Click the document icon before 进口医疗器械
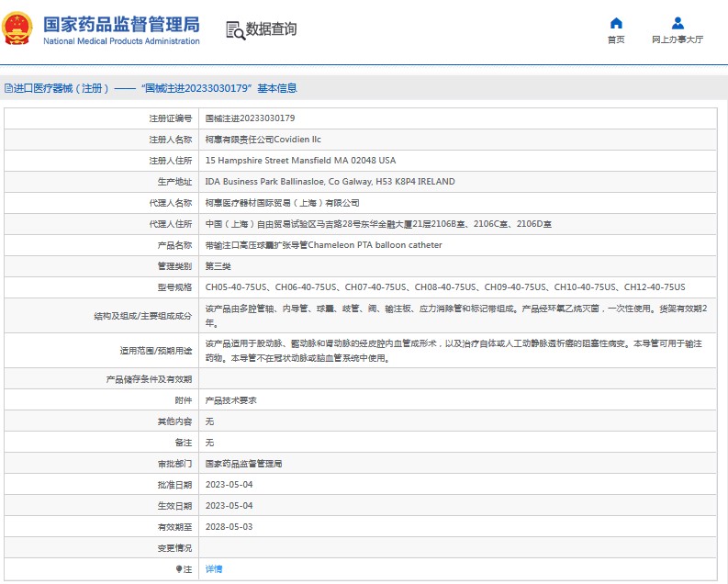 [x=8, y=89]
